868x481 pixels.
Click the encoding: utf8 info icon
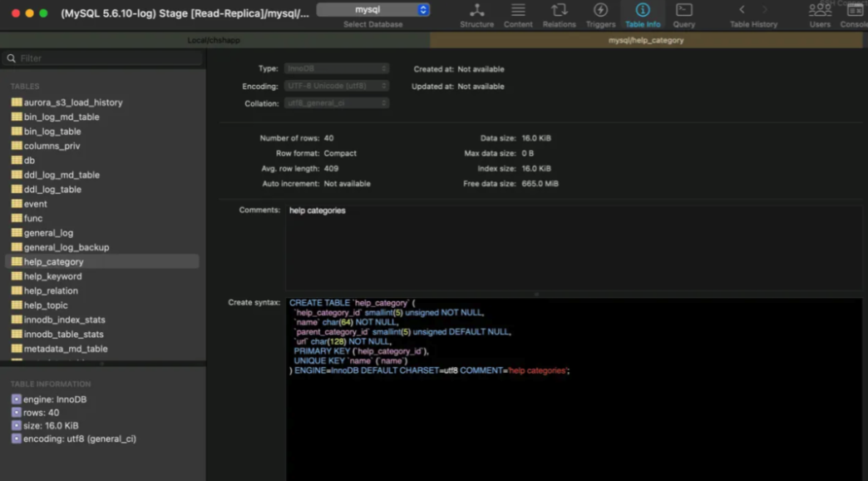point(16,439)
